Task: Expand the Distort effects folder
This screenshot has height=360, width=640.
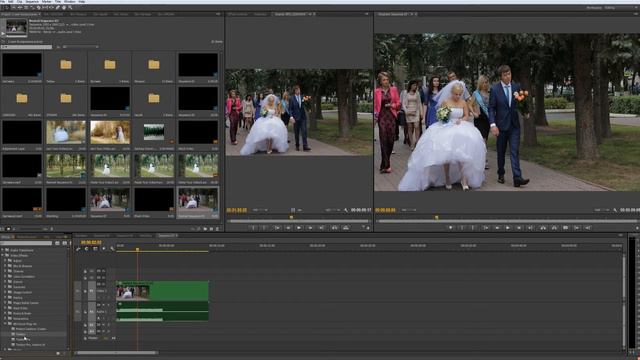Action: pyautogui.click(x=5, y=282)
